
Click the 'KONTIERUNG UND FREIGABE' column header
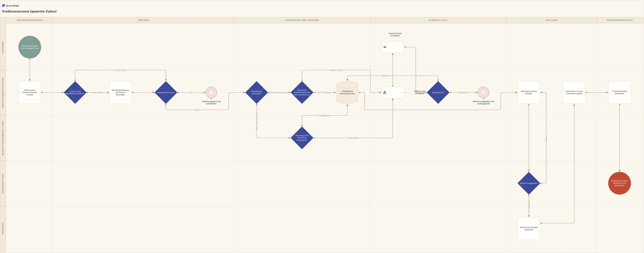click(302, 20)
